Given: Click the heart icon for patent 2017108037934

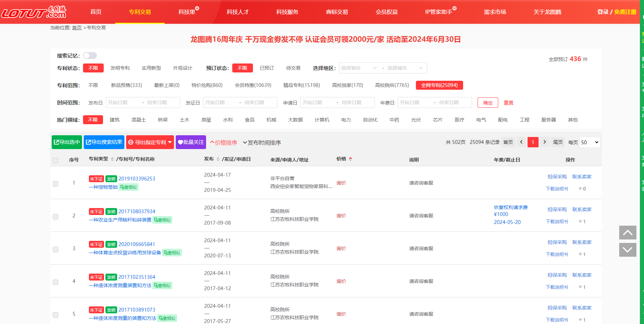Looking at the screenshot, I should 580,222.
